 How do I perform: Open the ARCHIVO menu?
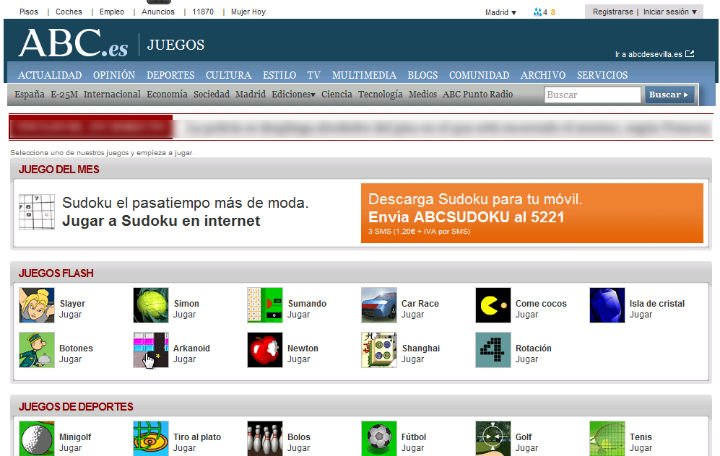543,75
